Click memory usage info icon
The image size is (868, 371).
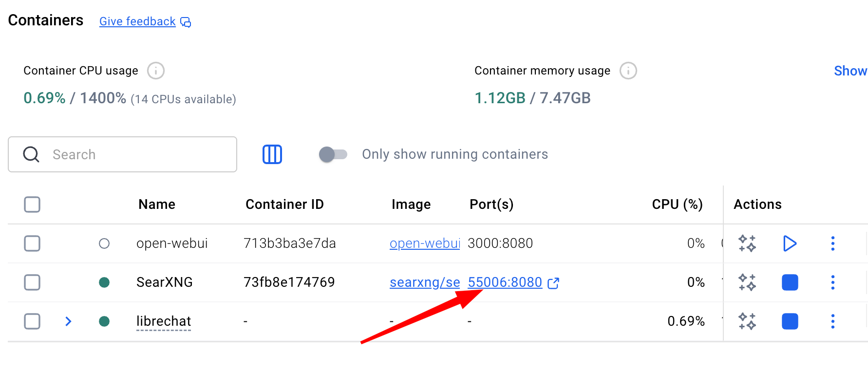pos(628,71)
